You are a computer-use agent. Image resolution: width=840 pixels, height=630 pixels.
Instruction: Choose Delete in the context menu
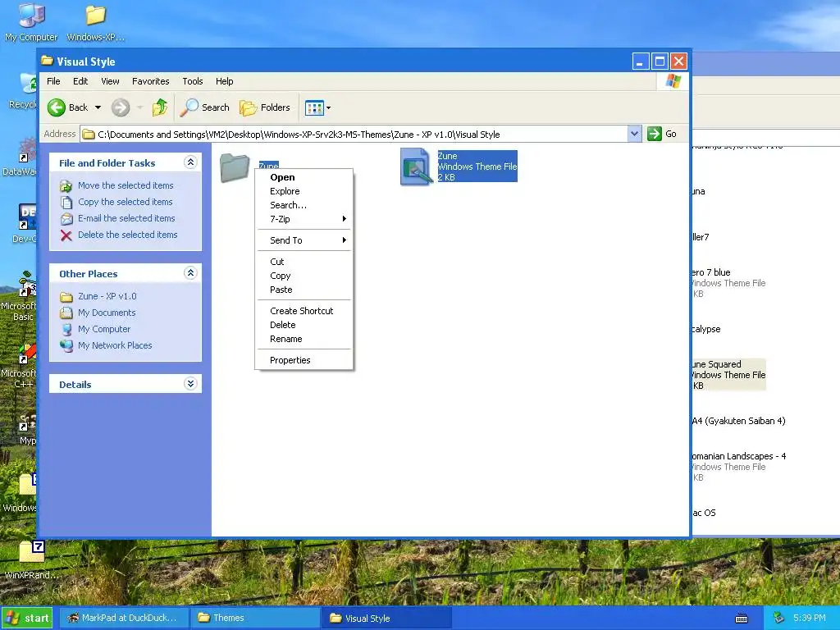pyautogui.click(x=304, y=325)
